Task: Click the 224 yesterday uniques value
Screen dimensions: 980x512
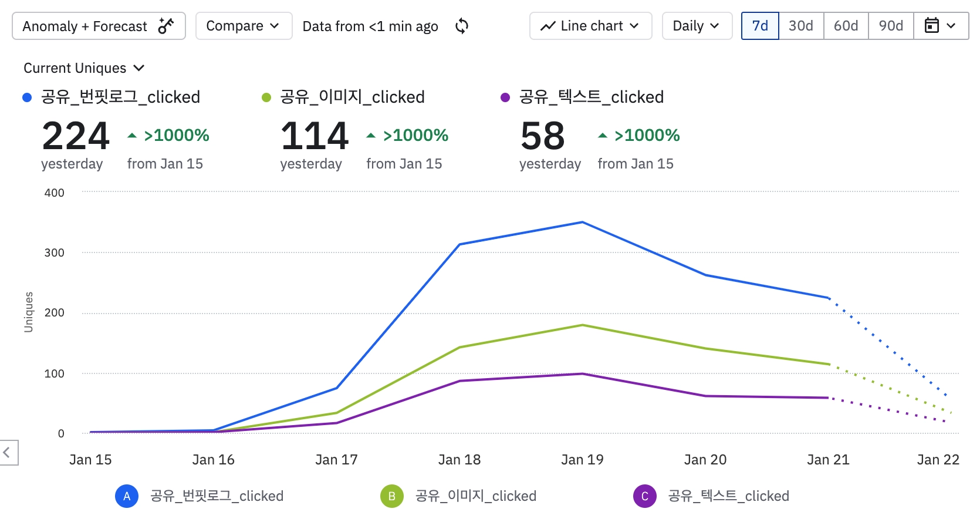Action: (x=76, y=136)
